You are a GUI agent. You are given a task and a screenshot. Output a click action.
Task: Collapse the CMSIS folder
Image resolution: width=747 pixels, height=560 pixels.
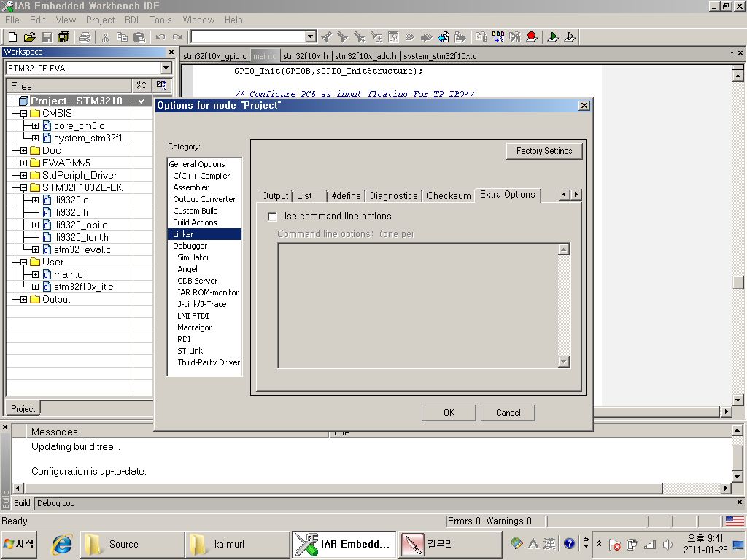pos(24,113)
